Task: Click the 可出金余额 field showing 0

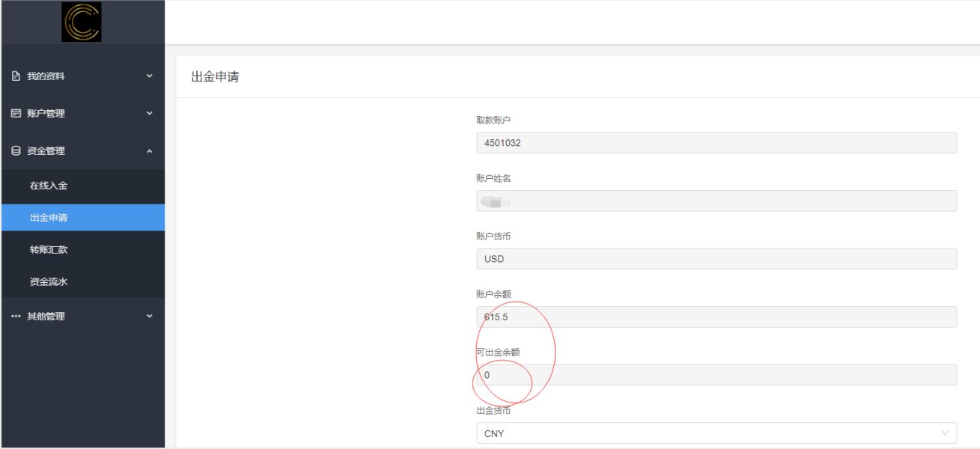Action: 716,375
